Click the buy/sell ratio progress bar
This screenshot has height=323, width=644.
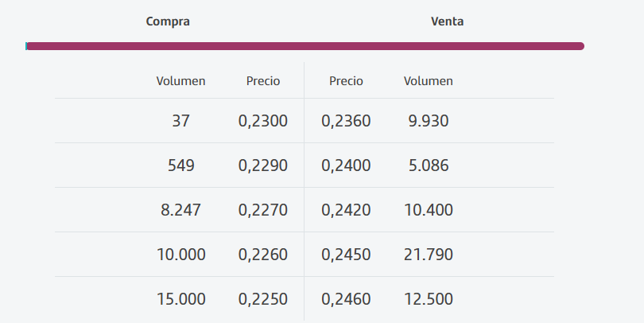[x=305, y=46]
